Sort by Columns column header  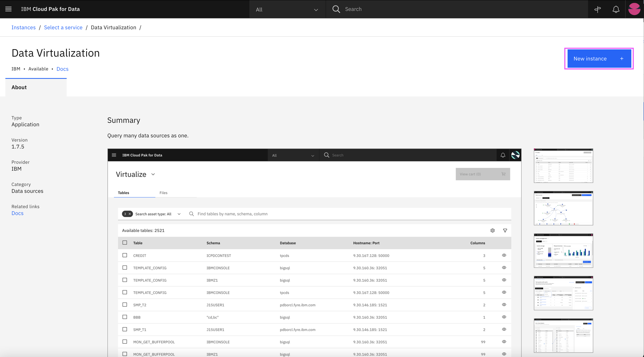478,243
